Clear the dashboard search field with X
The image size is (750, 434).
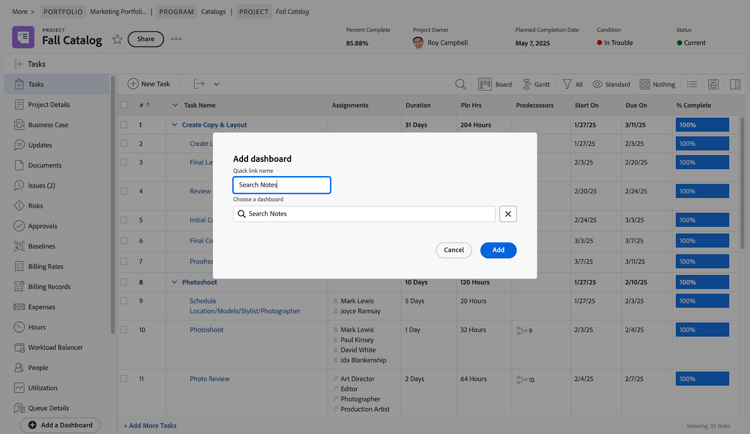(x=508, y=214)
